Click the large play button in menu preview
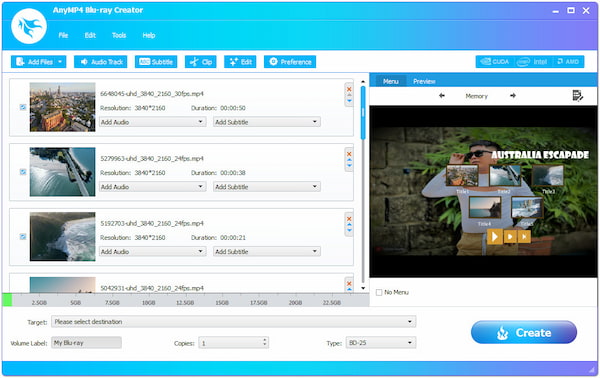Screen dimensions: 600x378 [494, 237]
